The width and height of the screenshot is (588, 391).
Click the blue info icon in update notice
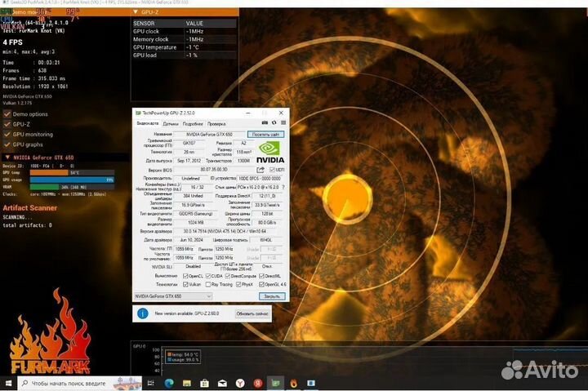142,313
